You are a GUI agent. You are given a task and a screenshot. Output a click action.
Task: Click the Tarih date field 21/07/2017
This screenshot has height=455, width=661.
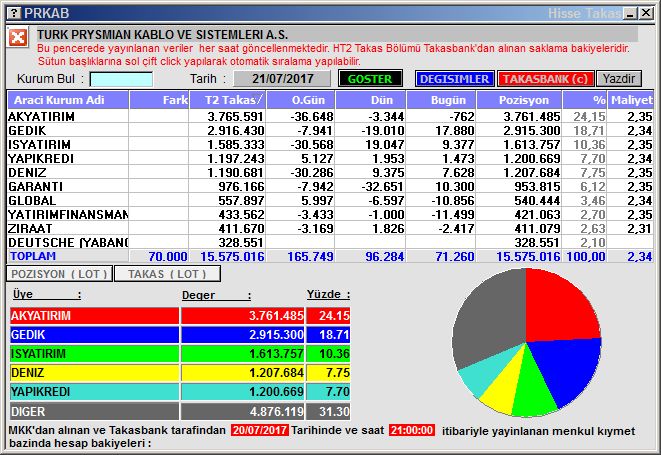pos(282,78)
